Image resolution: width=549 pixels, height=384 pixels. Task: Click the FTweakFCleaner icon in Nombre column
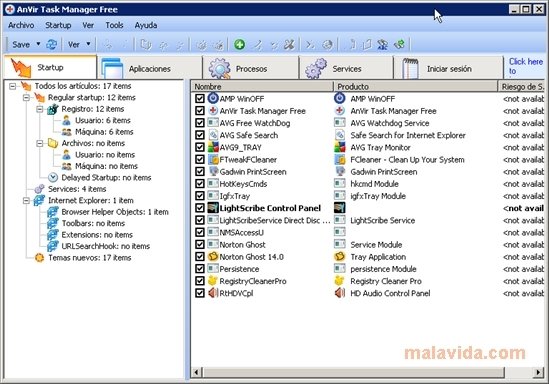[213, 159]
